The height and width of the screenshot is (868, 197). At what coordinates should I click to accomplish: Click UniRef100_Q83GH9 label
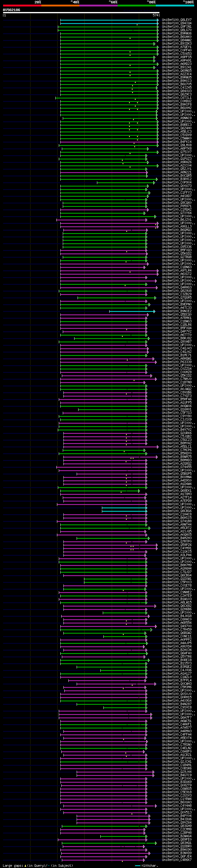tap(177, 826)
